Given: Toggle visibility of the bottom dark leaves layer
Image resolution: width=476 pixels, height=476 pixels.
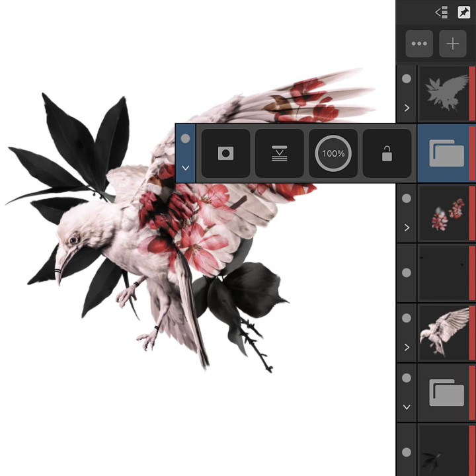Looking at the screenshot, I should tap(407, 452).
